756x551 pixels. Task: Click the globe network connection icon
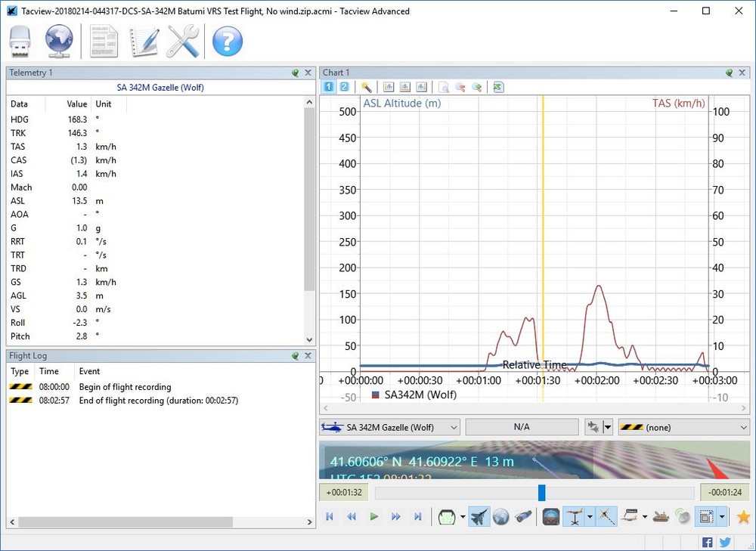click(x=60, y=41)
